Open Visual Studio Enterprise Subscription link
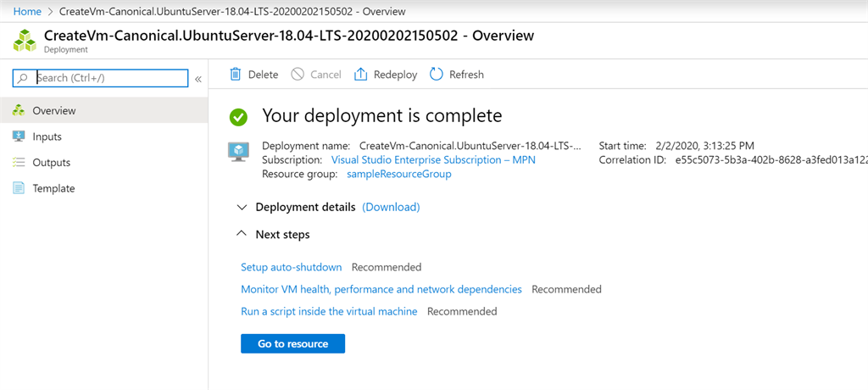The image size is (868, 390). (432, 159)
